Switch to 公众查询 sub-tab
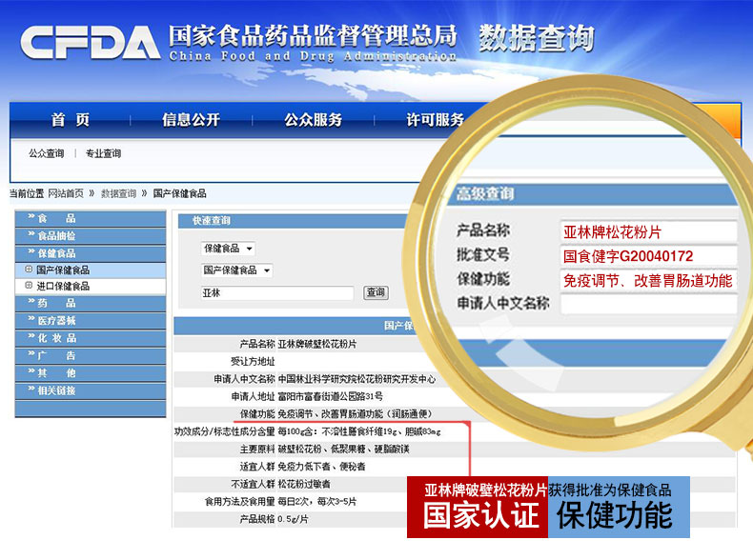The width and height of the screenshot is (753, 560). [x=47, y=153]
